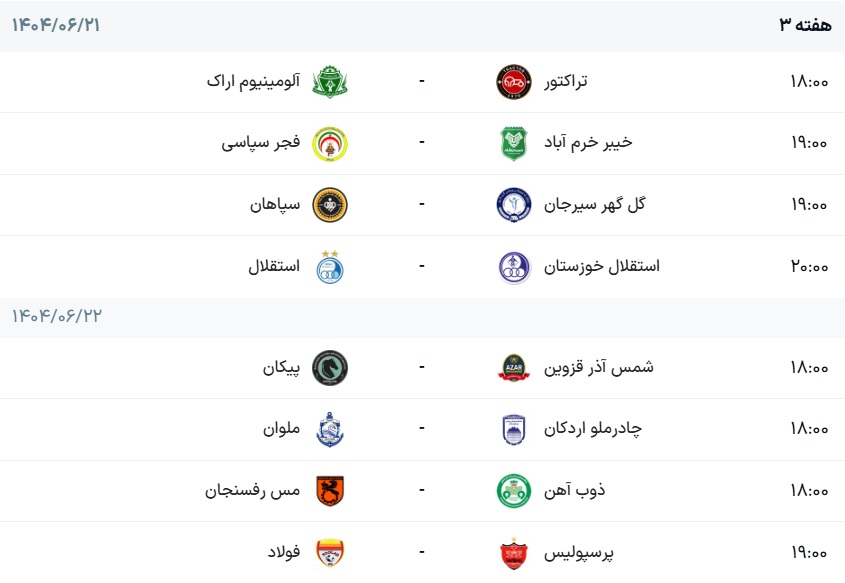Click the Sepahan yellow-black crest
The width and height of the screenshot is (845, 583).
tap(329, 205)
